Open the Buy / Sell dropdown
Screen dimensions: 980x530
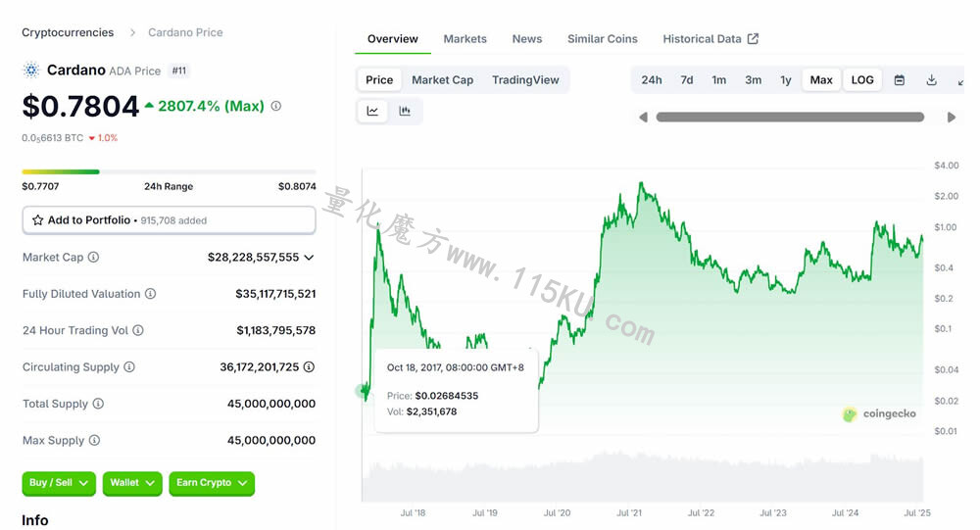[x=59, y=483]
